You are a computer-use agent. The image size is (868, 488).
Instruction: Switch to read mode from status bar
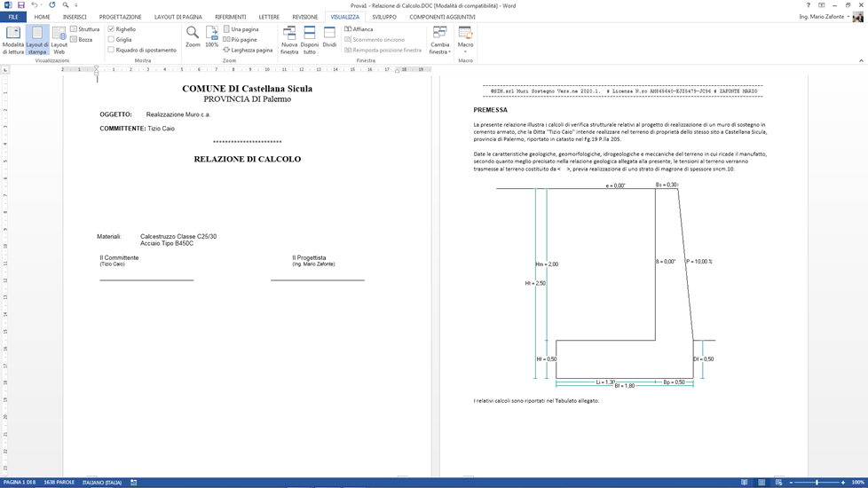click(744, 483)
